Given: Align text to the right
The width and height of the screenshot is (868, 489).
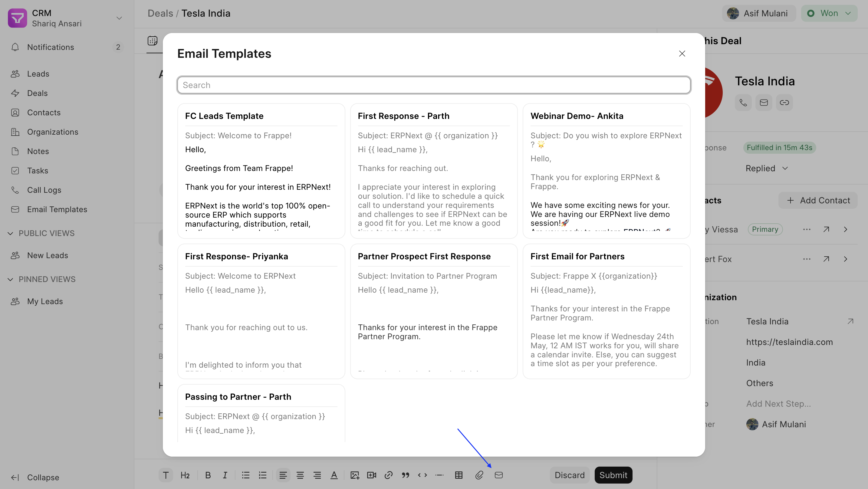Looking at the screenshot, I should [x=317, y=475].
